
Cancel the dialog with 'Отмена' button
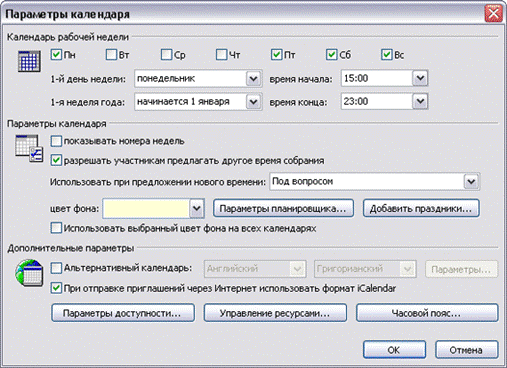[x=466, y=350]
